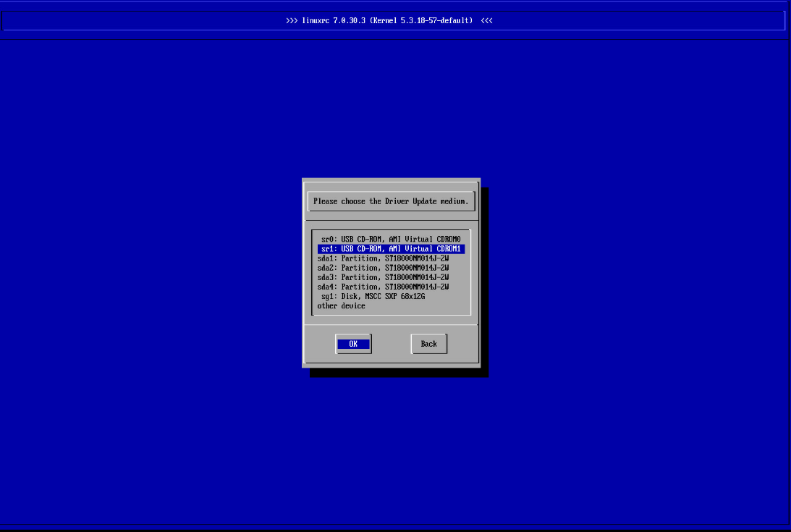Screen dimensions: 791x532
Task: Click the linuxrc 7.0.30.3 kernel title bar
Action: pos(394,21)
